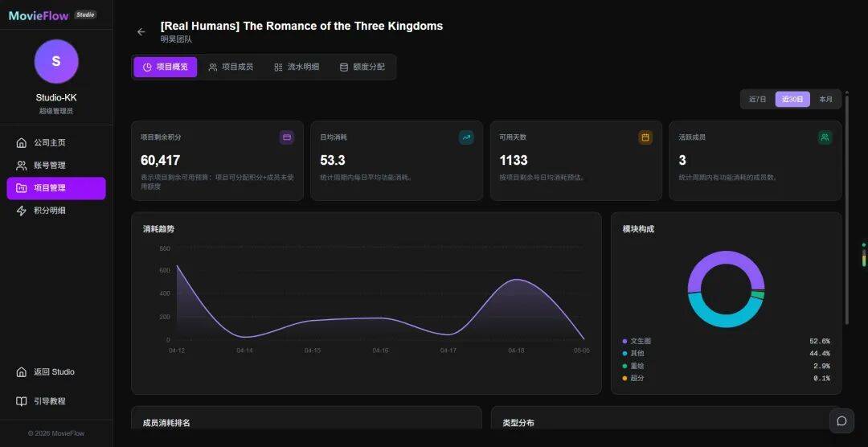Image resolution: width=868 pixels, height=447 pixels.
Task: Click the 04-12 date axis label
Action: (x=177, y=351)
